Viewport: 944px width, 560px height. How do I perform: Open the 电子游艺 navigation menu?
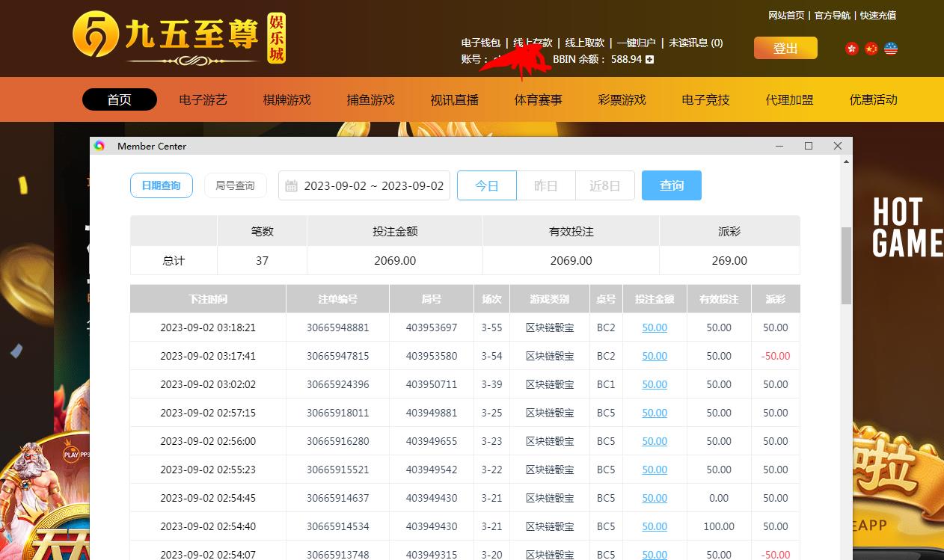[x=203, y=99]
